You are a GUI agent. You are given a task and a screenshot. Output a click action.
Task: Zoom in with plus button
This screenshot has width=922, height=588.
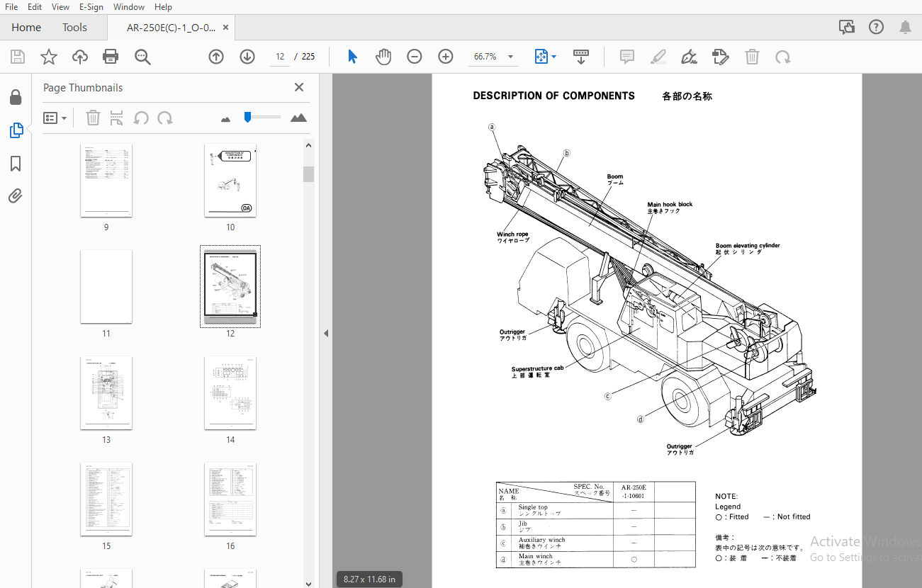(x=446, y=57)
